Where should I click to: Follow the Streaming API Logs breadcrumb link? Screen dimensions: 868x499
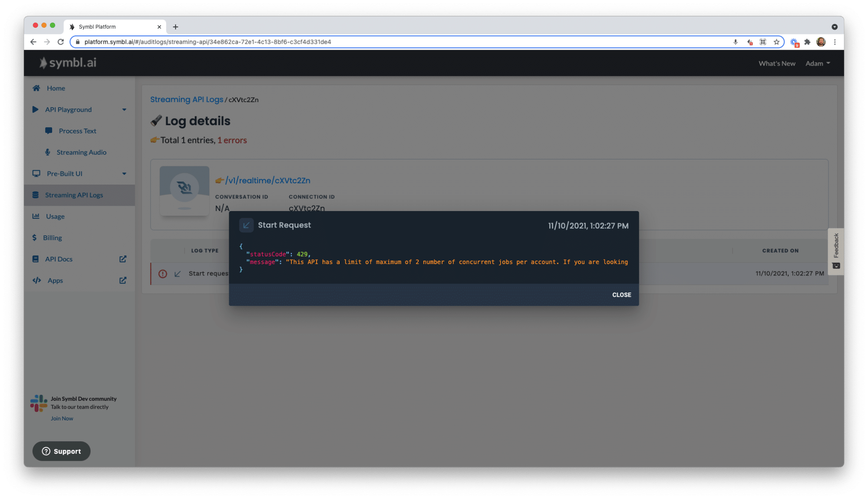point(186,99)
